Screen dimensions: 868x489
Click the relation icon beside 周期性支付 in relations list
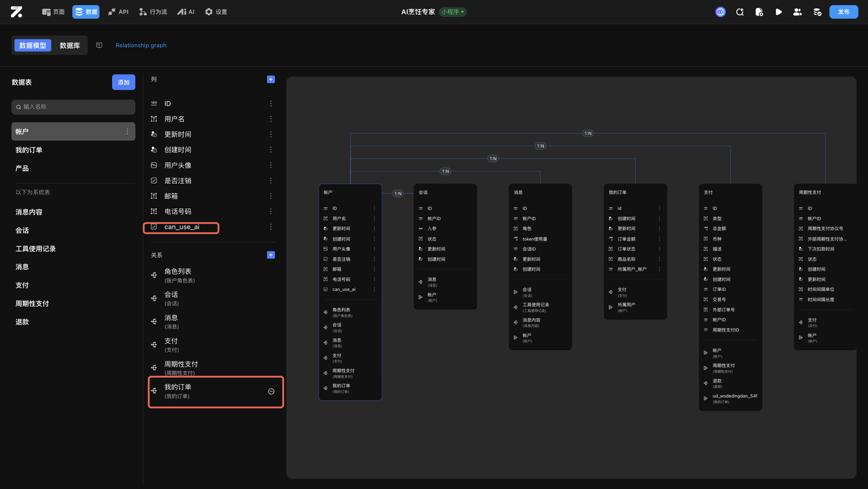click(x=154, y=368)
